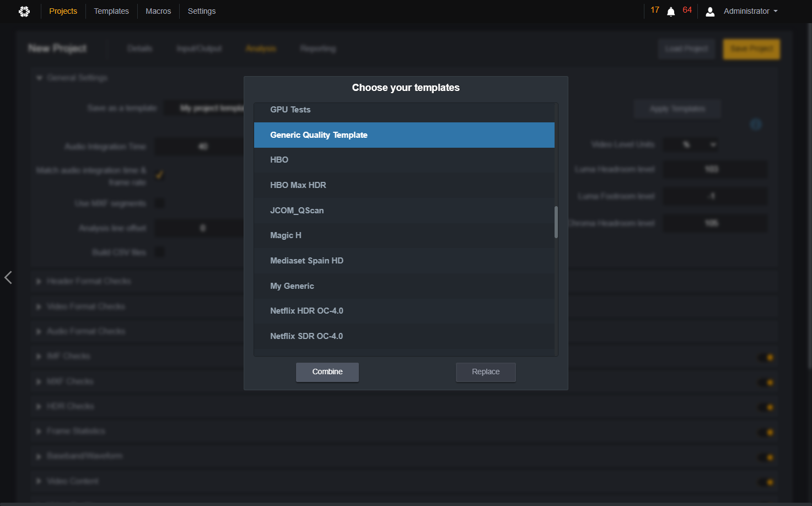This screenshot has height=506, width=812.
Task: Open the Macros menu
Action: pyautogui.click(x=158, y=11)
